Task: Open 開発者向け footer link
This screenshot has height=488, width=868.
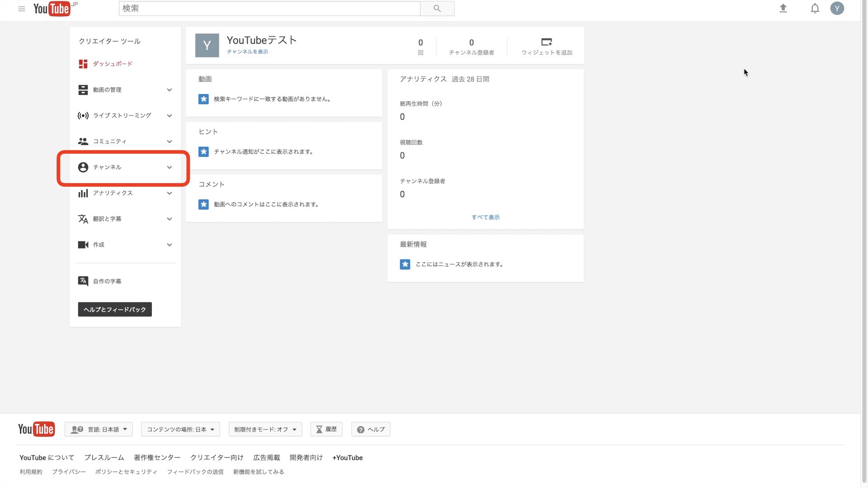Action: pos(306,458)
